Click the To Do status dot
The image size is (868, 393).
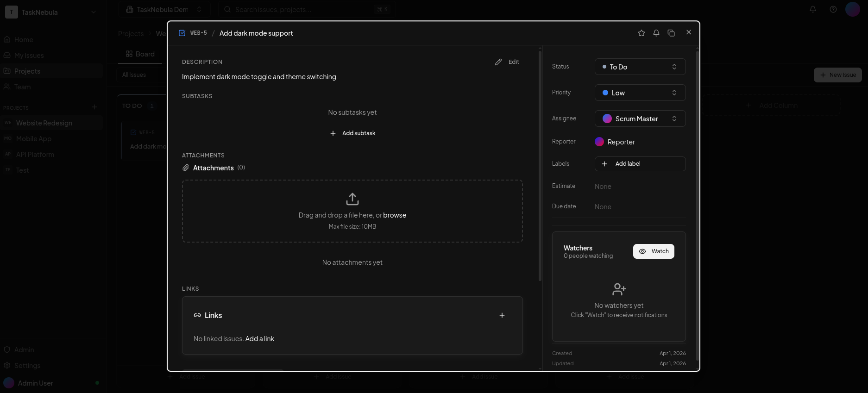click(604, 67)
